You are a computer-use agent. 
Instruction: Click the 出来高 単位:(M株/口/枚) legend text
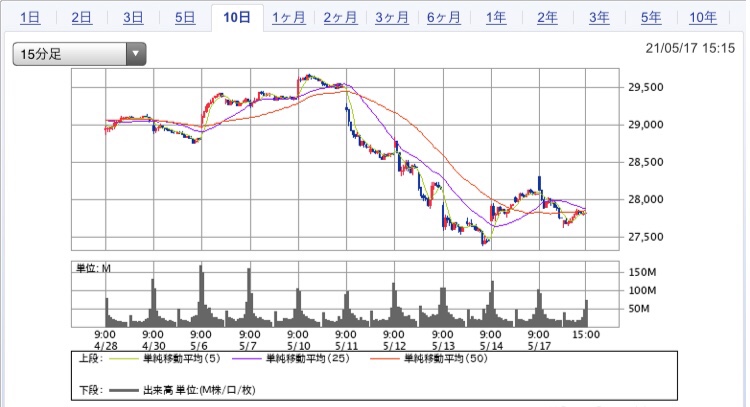coord(199,390)
